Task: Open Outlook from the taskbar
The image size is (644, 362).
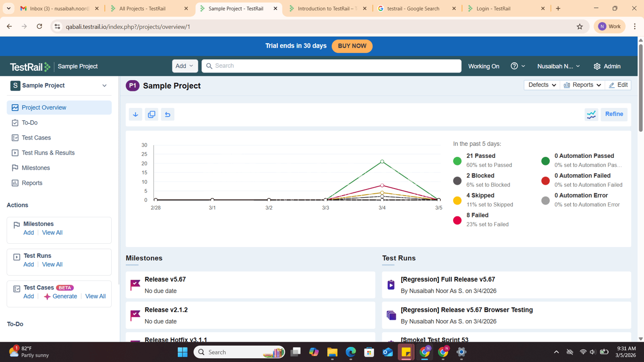Action: tap(388, 352)
